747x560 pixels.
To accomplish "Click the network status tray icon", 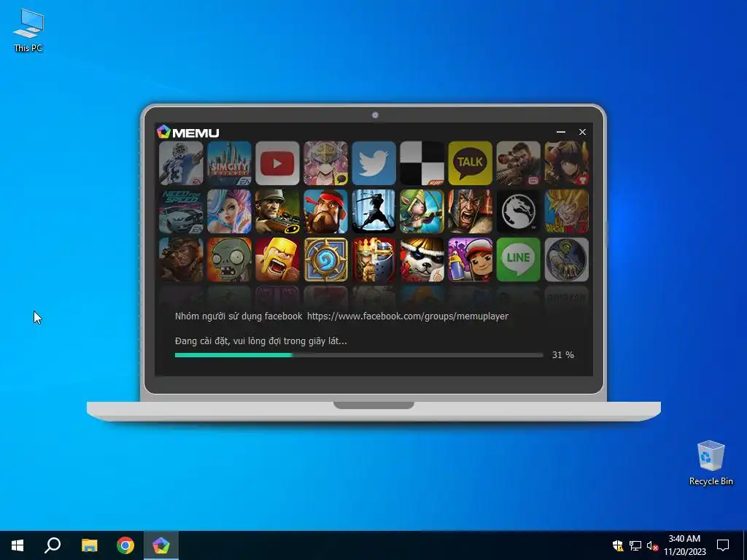I will [635, 545].
